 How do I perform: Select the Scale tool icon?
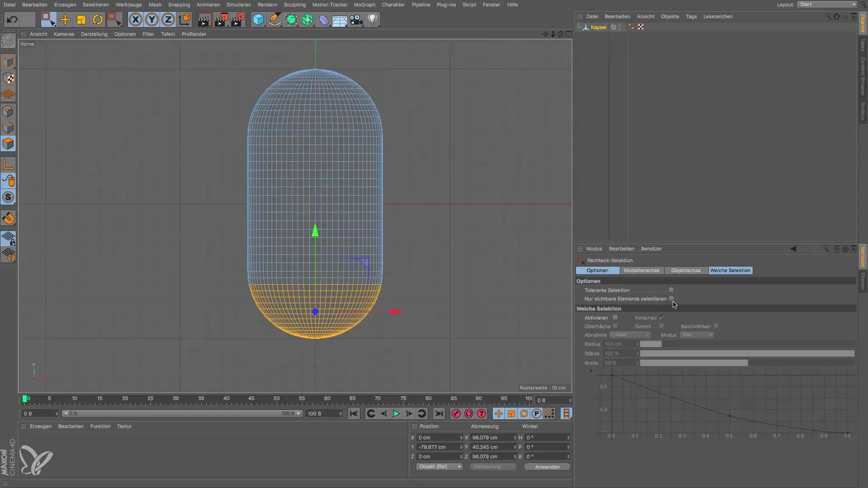click(x=81, y=20)
